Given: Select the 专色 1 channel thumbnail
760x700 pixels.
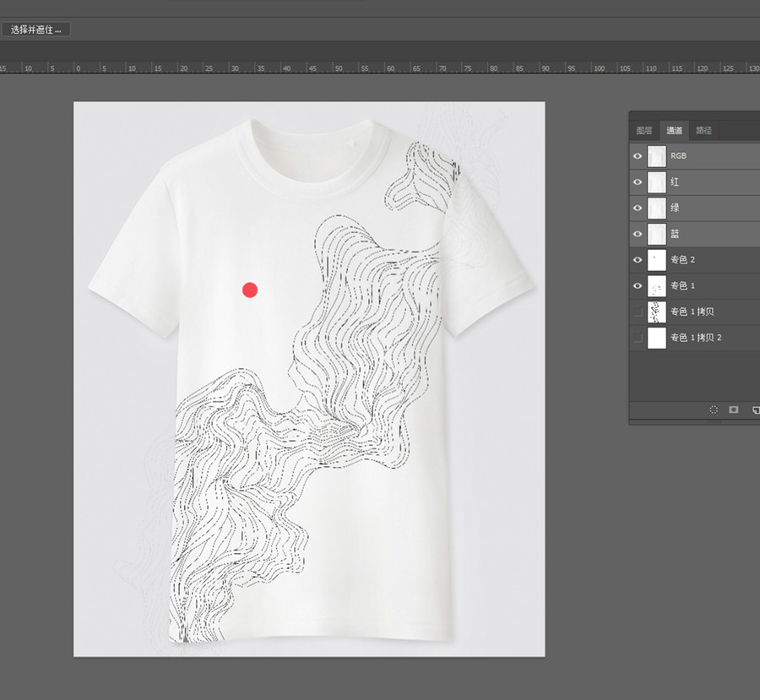Looking at the screenshot, I should pyautogui.click(x=657, y=285).
